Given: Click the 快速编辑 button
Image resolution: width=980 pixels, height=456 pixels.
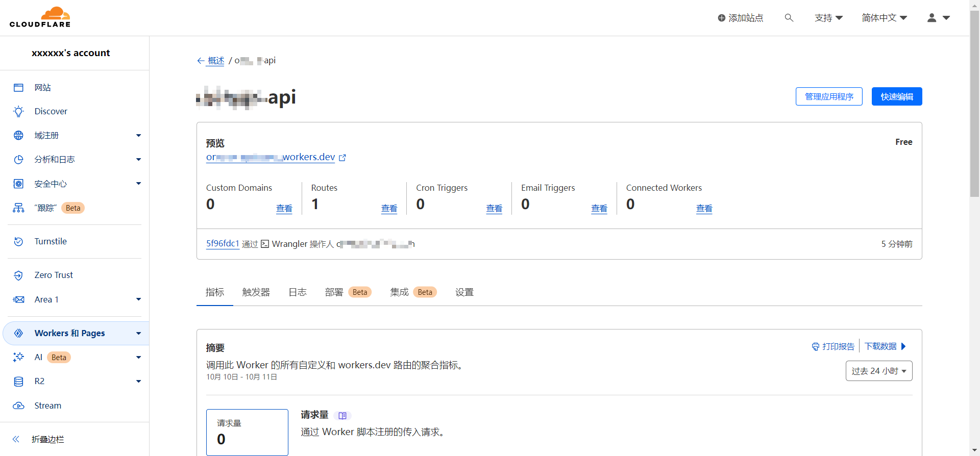Looking at the screenshot, I should click(897, 96).
